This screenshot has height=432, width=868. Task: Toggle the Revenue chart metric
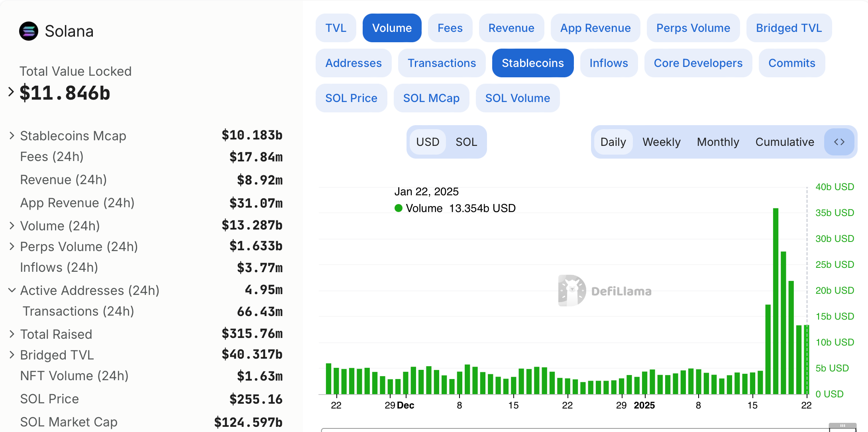pos(511,28)
